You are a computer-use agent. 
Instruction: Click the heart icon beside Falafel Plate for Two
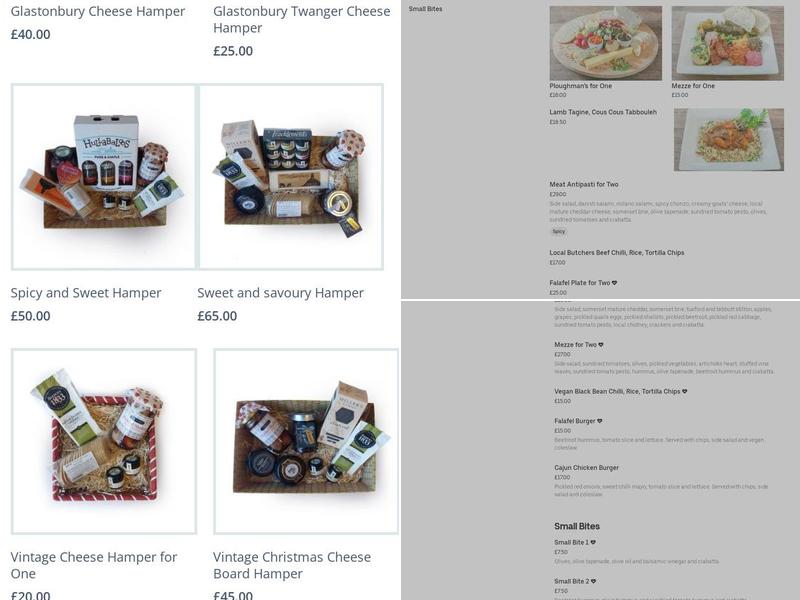pos(614,283)
